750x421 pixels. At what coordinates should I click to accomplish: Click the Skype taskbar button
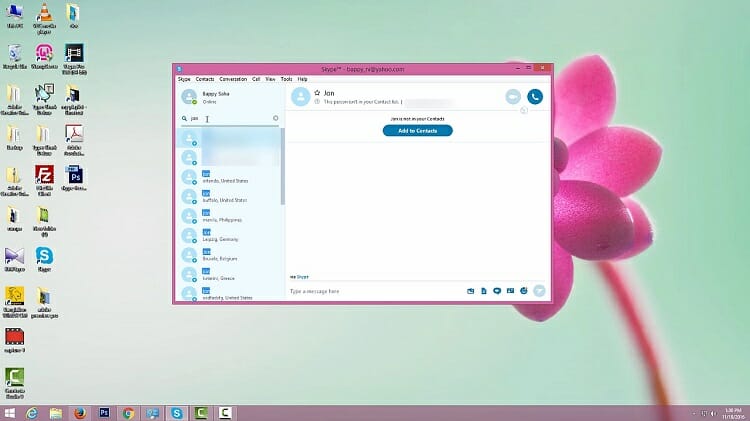click(x=176, y=413)
